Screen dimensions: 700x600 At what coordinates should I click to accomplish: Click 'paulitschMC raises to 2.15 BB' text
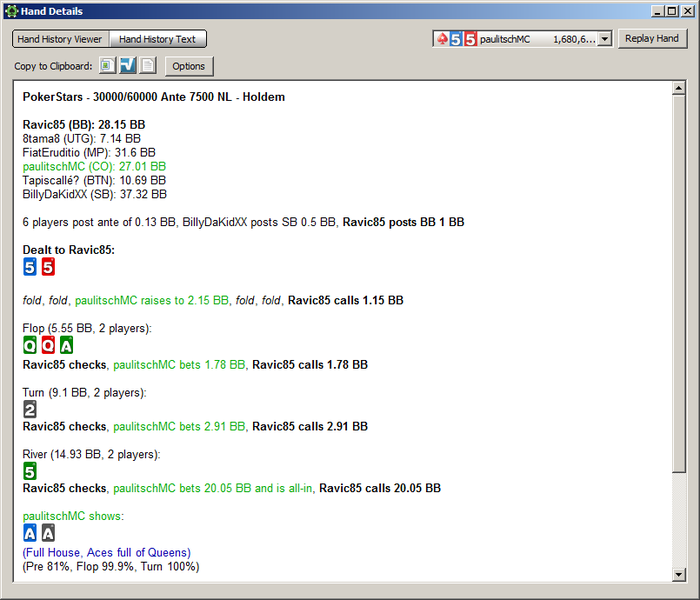pos(152,300)
